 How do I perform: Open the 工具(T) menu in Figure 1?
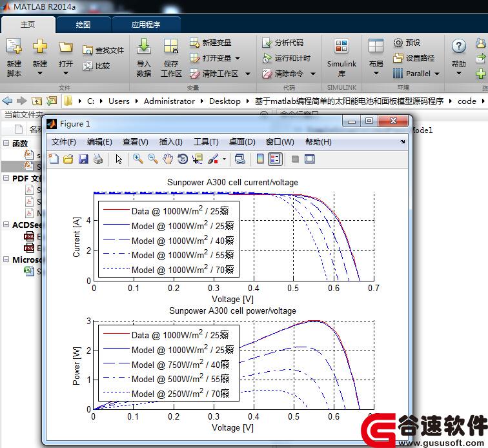click(x=206, y=142)
